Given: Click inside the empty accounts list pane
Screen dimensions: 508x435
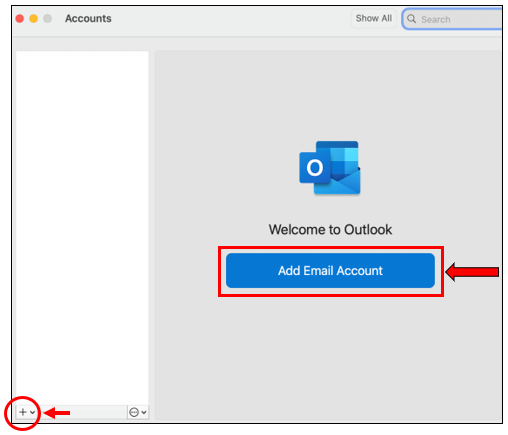Looking at the screenshot, I should (x=82, y=228).
